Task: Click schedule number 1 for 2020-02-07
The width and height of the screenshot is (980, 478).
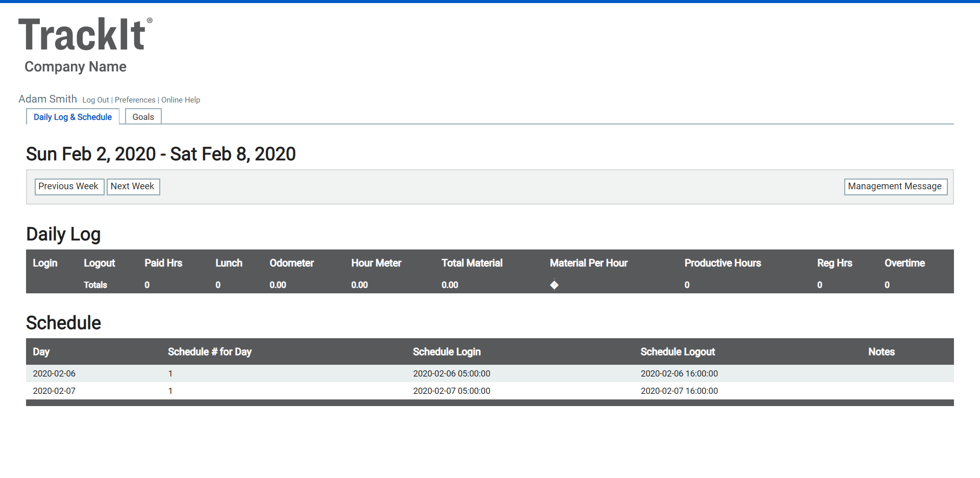Action: pos(170,391)
